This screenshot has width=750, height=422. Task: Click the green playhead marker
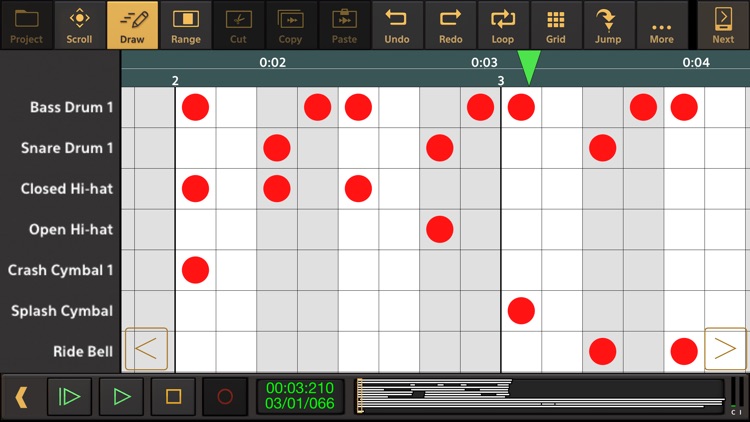pyautogui.click(x=529, y=67)
